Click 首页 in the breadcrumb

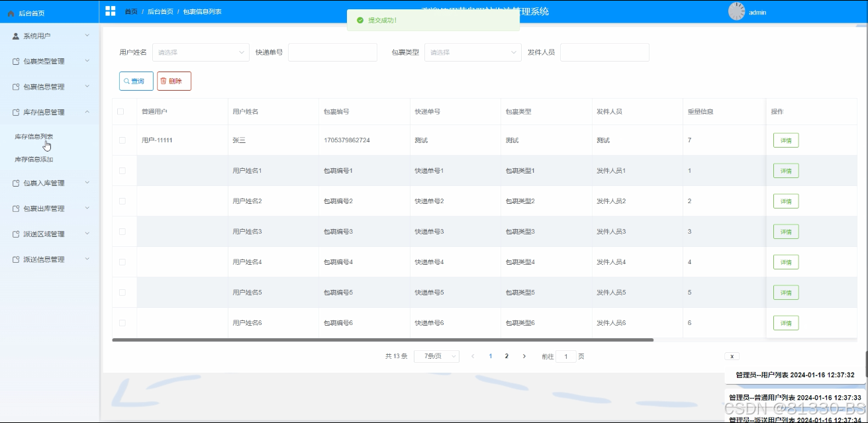click(131, 11)
